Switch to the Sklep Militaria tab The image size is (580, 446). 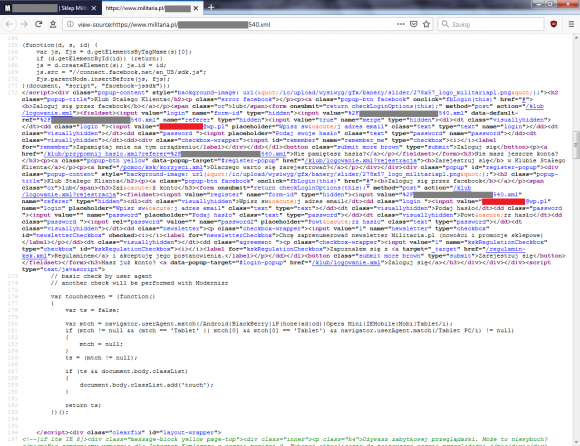50,8
